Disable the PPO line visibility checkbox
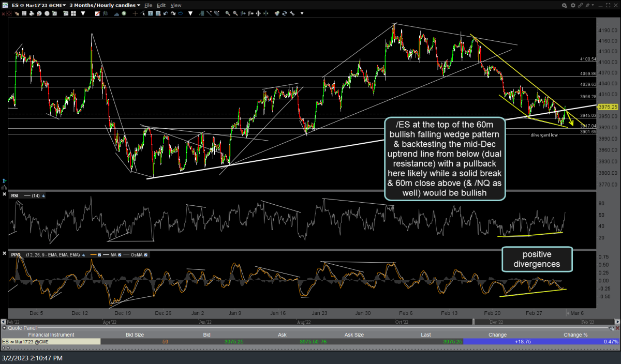 pos(99,255)
